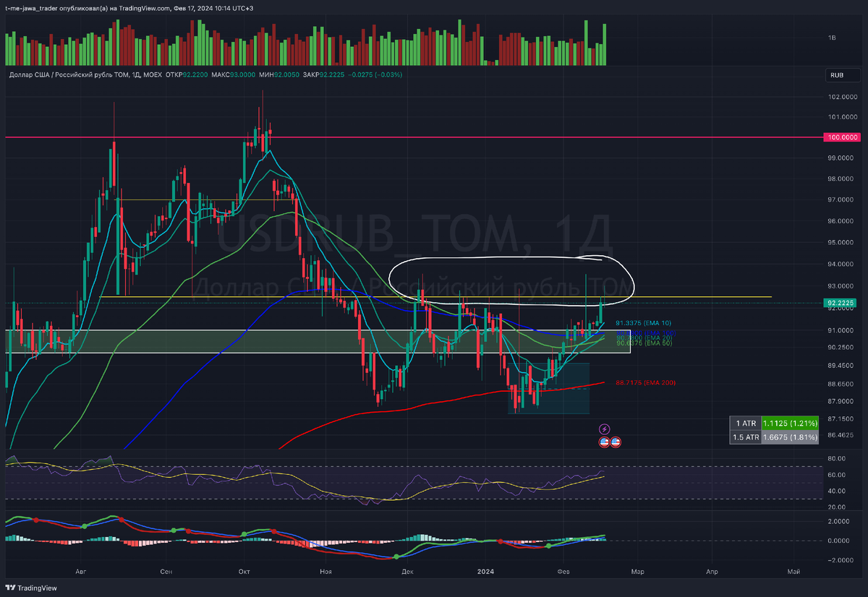Viewport: 868px width, 597px height.
Task: Click 0.0000 on the MACD scale
Action: point(841,541)
